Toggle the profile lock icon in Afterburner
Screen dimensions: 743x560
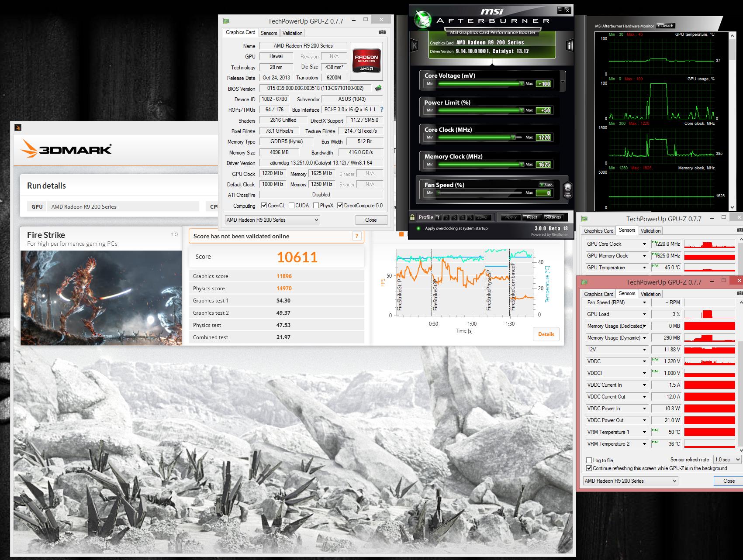[412, 217]
